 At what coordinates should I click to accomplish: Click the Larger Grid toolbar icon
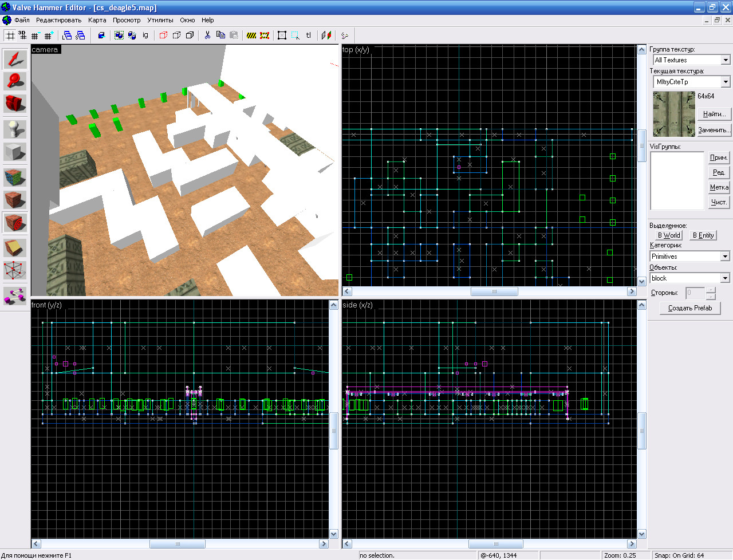coord(49,36)
